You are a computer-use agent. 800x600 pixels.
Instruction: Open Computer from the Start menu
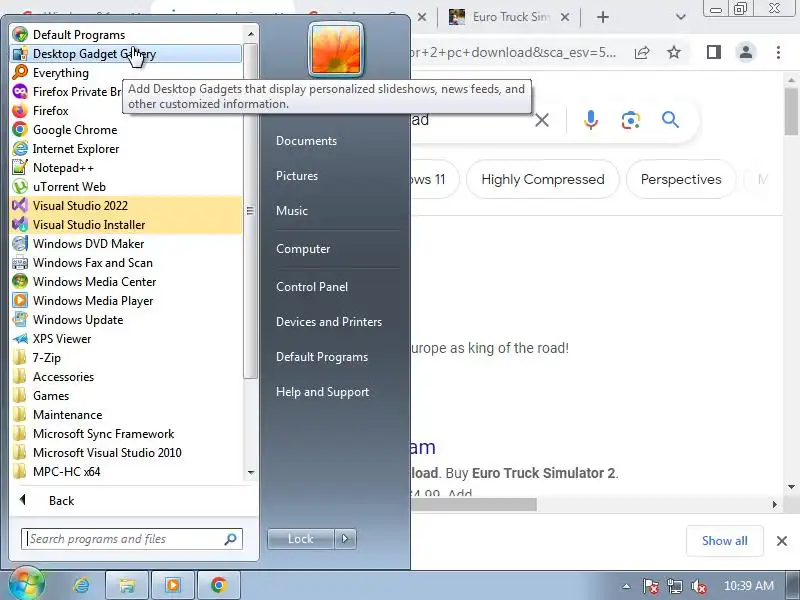click(x=303, y=249)
